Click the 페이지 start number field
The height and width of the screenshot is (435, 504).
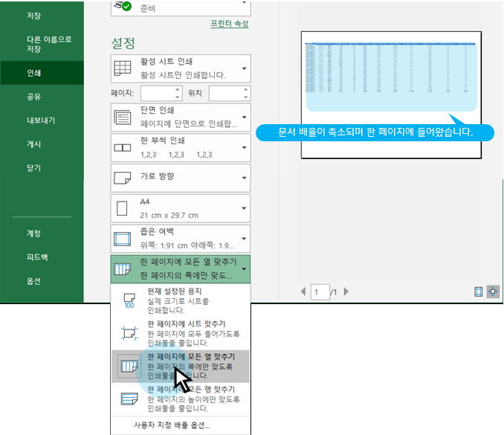[x=158, y=94]
